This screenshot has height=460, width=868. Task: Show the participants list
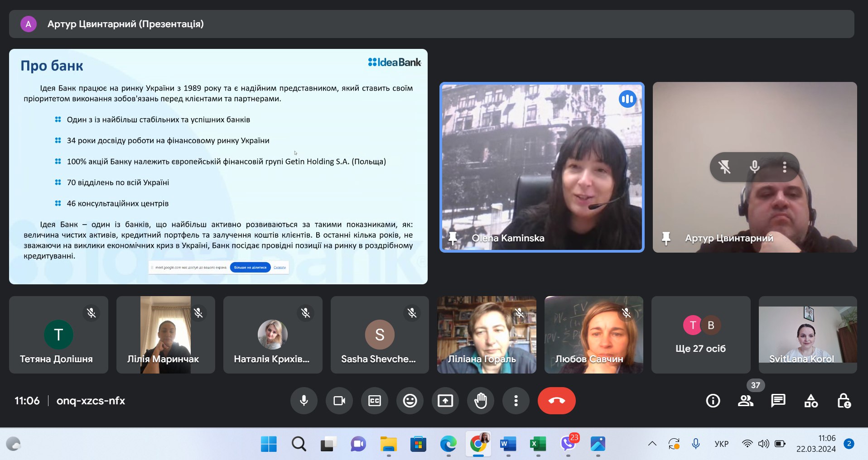click(x=746, y=401)
